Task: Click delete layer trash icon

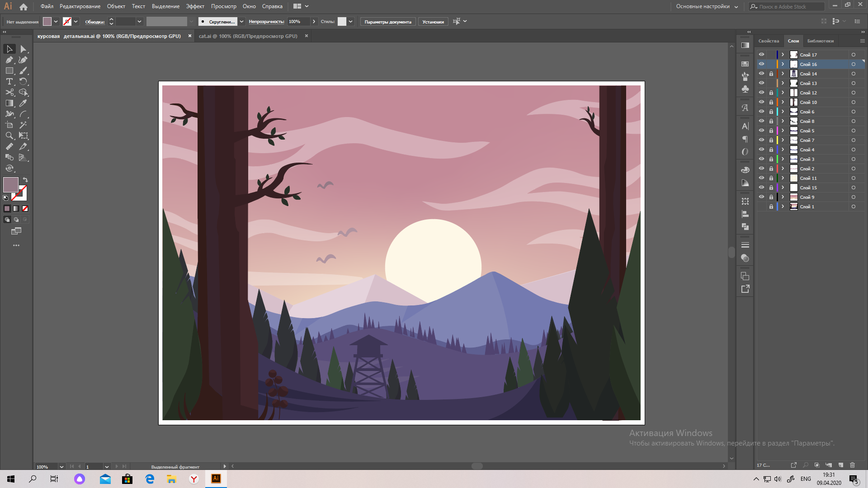Action: (x=852, y=465)
